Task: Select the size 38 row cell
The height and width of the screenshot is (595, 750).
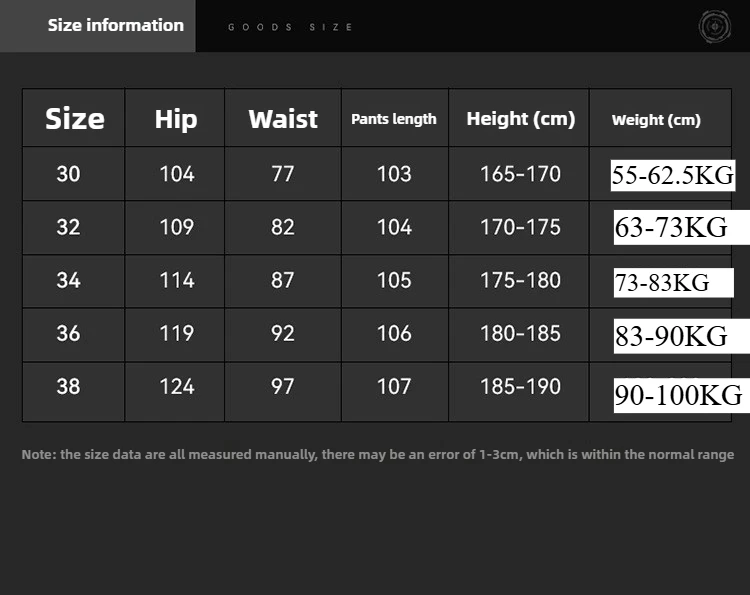Action: pyautogui.click(x=68, y=386)
